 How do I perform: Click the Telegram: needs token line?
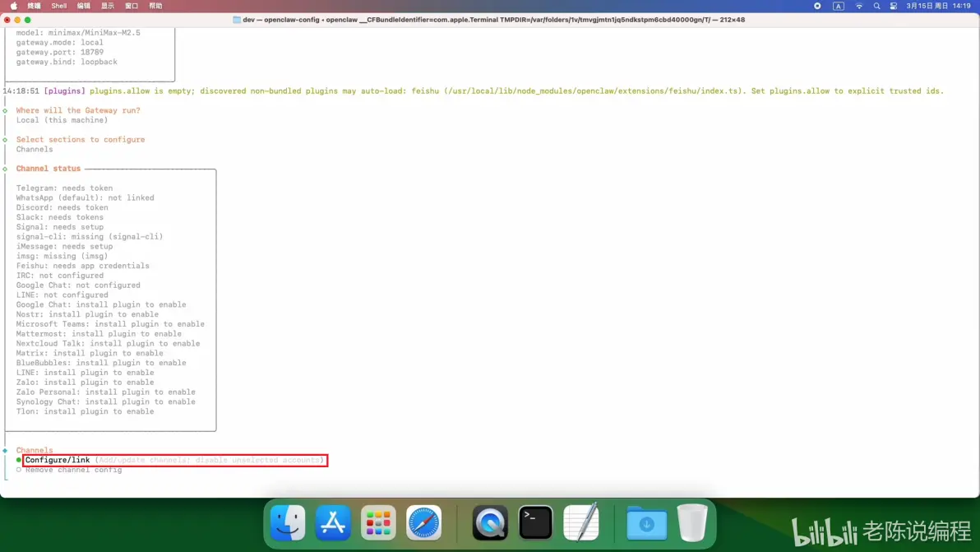click(64, 188)
